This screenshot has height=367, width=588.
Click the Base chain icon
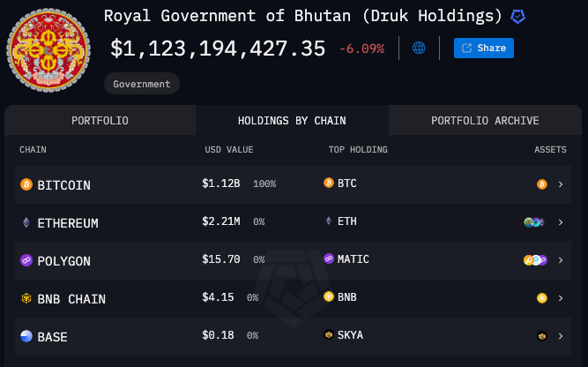[26, 336]
